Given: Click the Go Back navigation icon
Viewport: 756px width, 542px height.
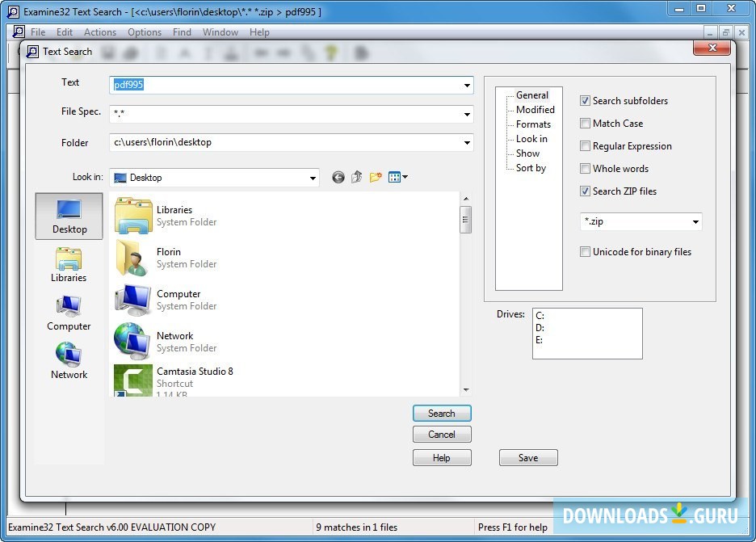Looking at the screenshot, I should click(338, 177).
